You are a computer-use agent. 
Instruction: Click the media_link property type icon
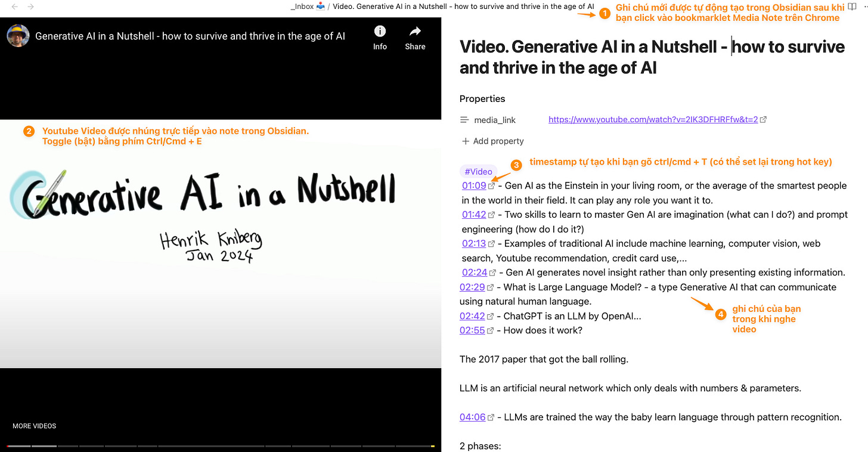464,120
